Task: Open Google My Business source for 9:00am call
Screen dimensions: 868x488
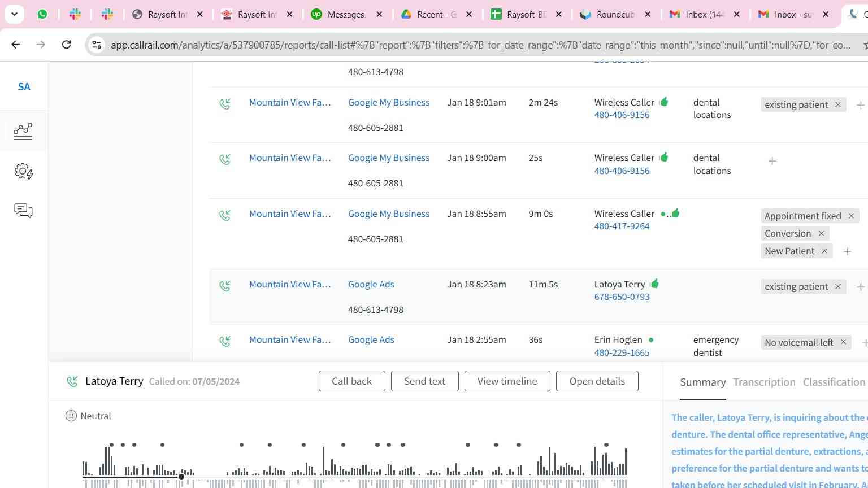Action: [389, 158]
